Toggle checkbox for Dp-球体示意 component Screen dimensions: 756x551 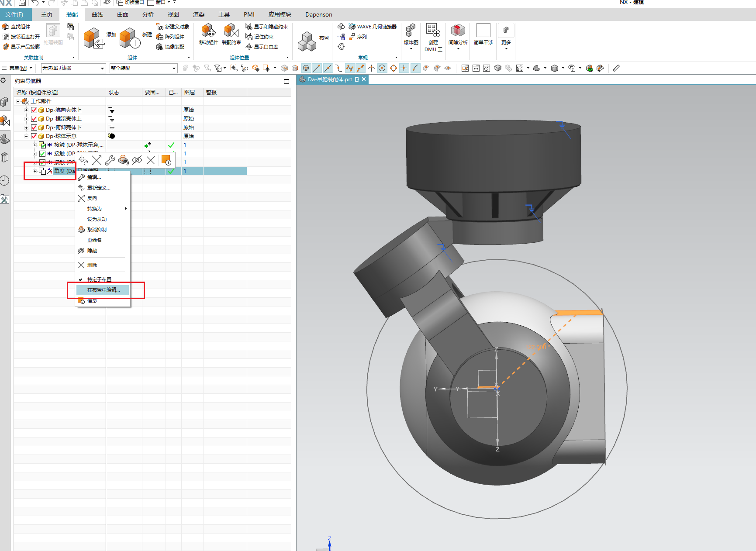click(34, 136)
